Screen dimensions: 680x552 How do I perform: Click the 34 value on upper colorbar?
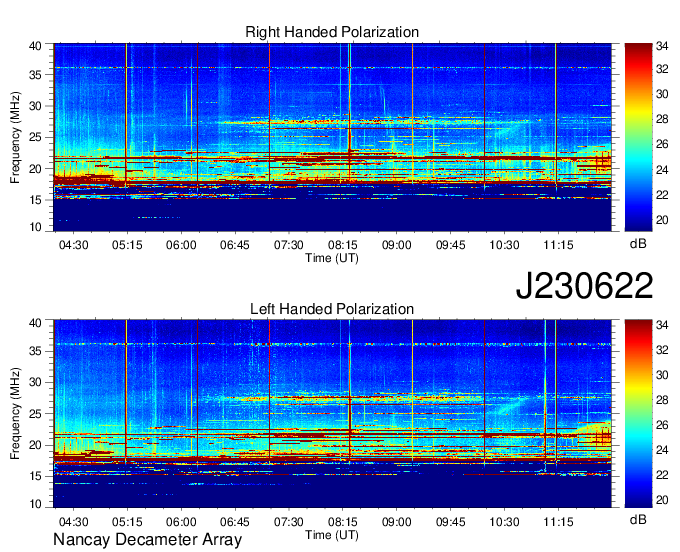coord(662,44)
